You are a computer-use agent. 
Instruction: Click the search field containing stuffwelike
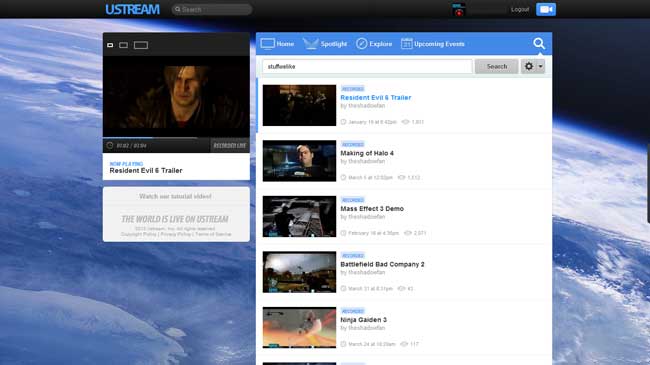click(367, 66)
